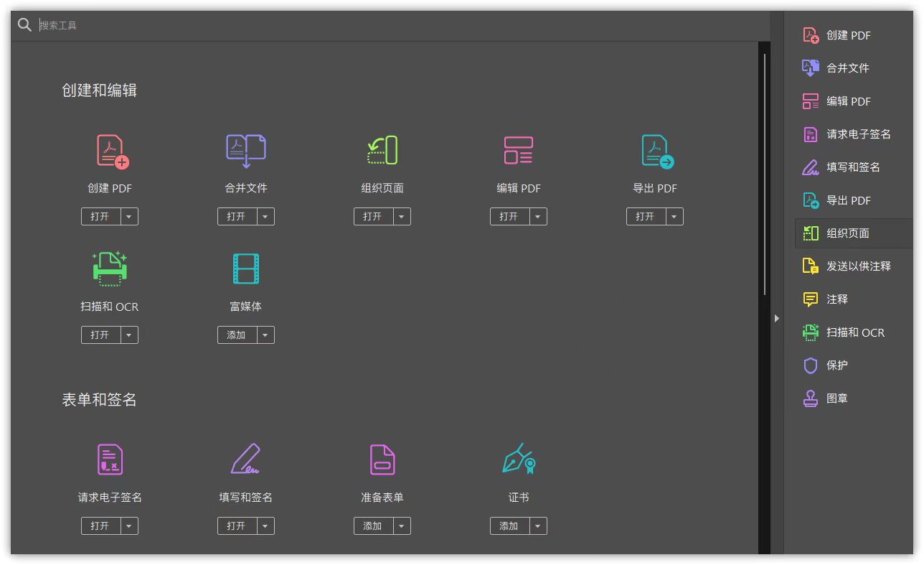Click 图章 stamp icon in right sidebar
The width and height of the screenshot is (924, 565).
[811, 398]
